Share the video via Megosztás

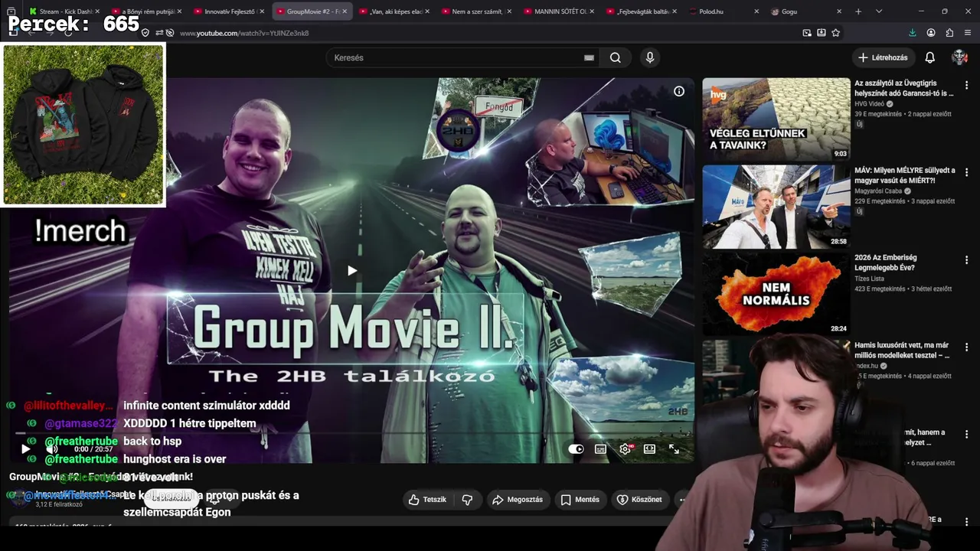(517, 500)
